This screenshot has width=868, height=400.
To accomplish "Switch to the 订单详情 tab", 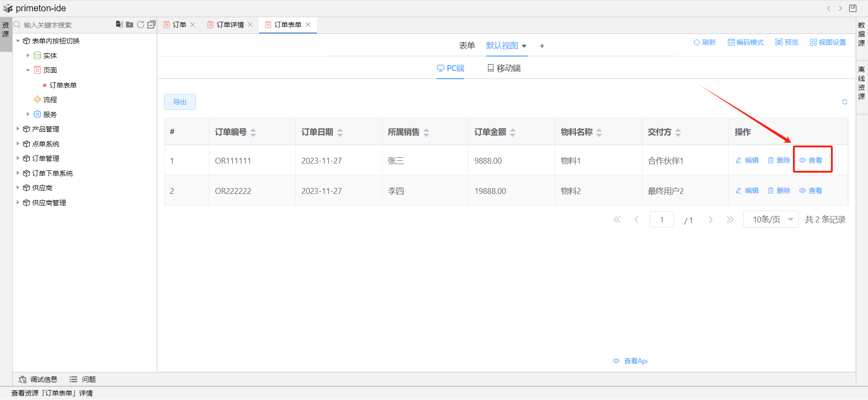I will 230,24.
